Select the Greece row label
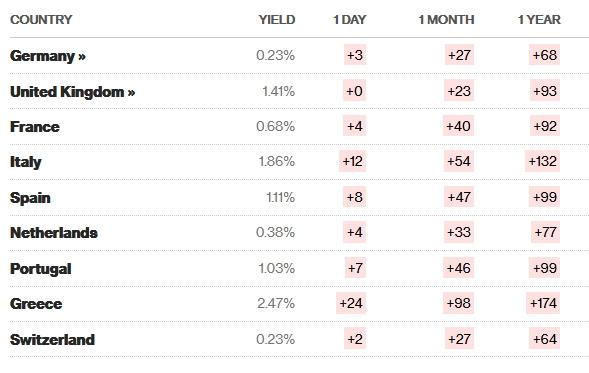The height and width of the screenshot is (373, 589). pyautogui.click(x=36, y=304)
